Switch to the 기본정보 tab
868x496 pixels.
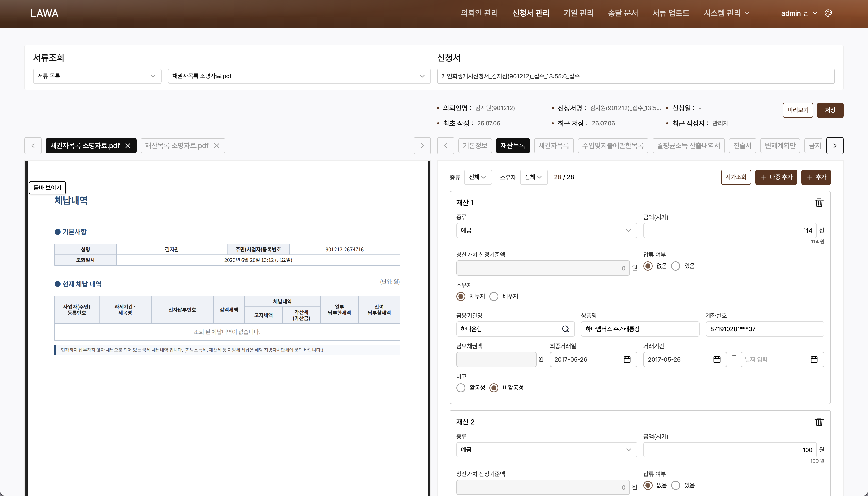tap(475, 146)
